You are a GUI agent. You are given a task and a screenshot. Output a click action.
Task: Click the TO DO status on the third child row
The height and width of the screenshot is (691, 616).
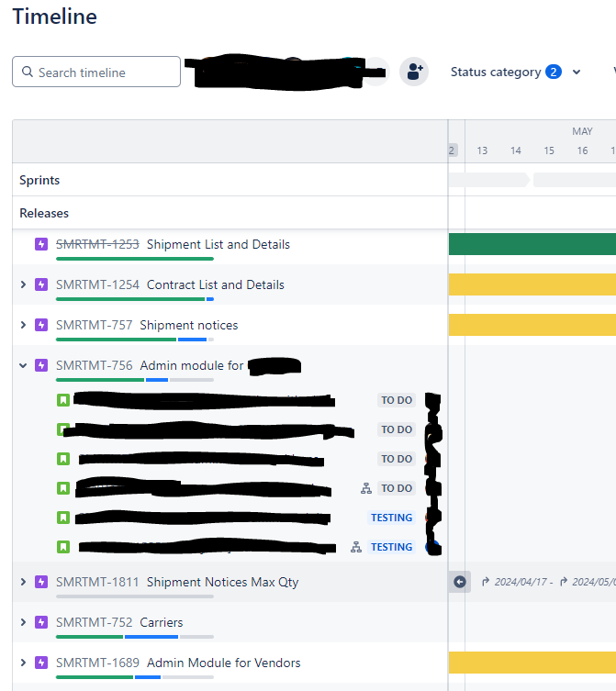(x=397, y=459)
